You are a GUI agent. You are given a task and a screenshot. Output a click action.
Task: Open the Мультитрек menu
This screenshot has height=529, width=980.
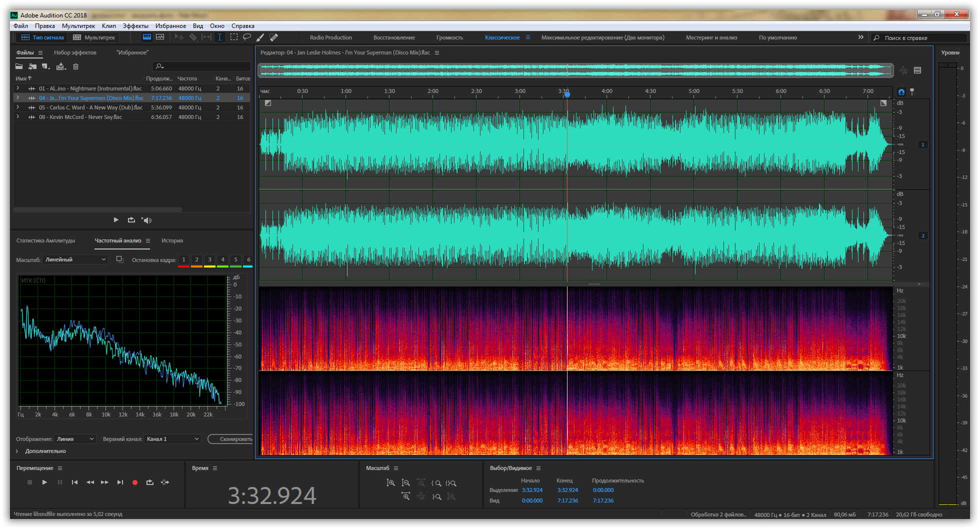(x=78, y=26)
